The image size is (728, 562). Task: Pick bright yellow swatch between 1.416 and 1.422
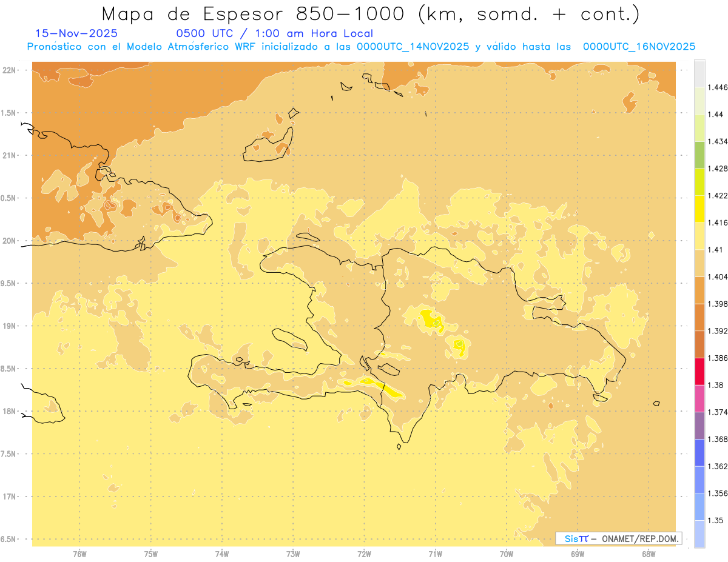(x=699, y=209)
